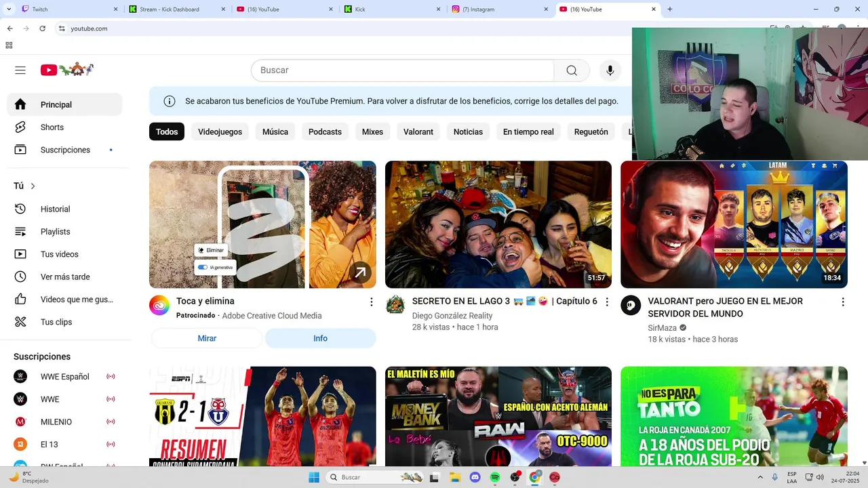Open the Toca y elimina ad thumbnail
868x488 pixels.
pyautogui.click(x=262, y=224)
